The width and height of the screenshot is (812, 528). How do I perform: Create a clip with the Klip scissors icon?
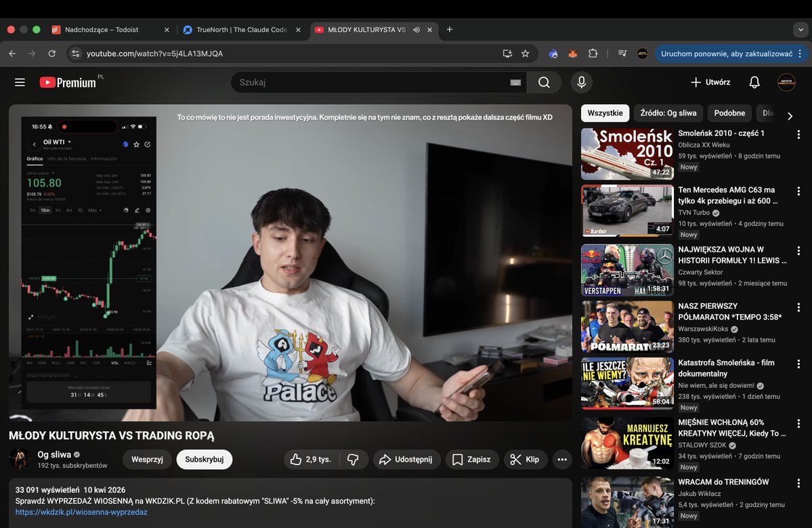525,459
